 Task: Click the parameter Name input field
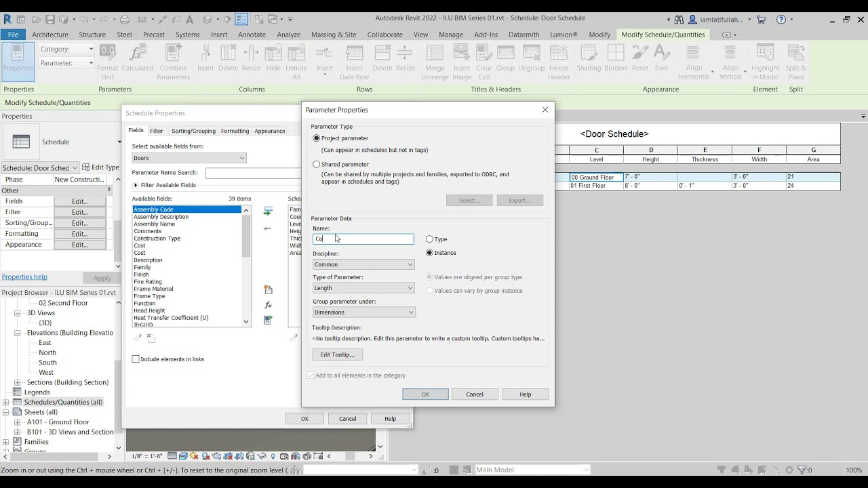363,239
